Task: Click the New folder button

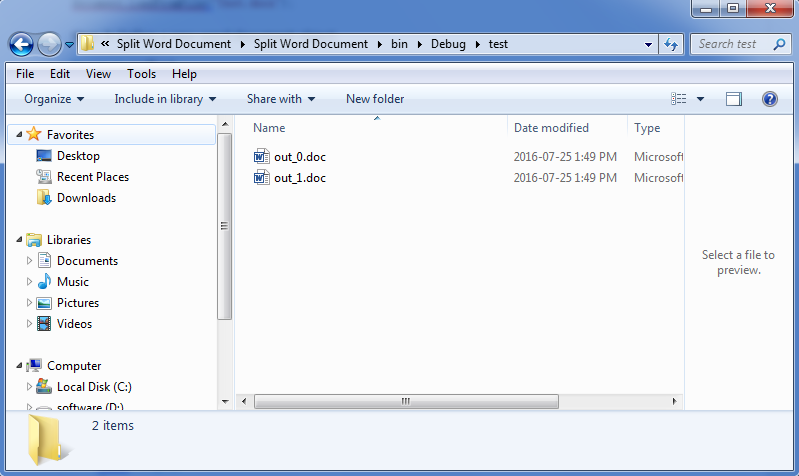Action: pos(375,99)
